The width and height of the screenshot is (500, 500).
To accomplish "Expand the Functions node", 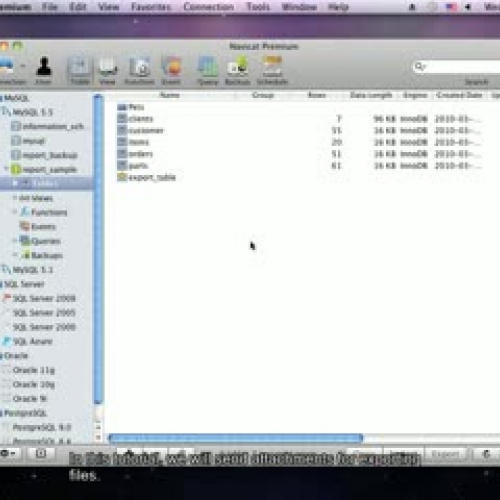I will coord(15,212).
